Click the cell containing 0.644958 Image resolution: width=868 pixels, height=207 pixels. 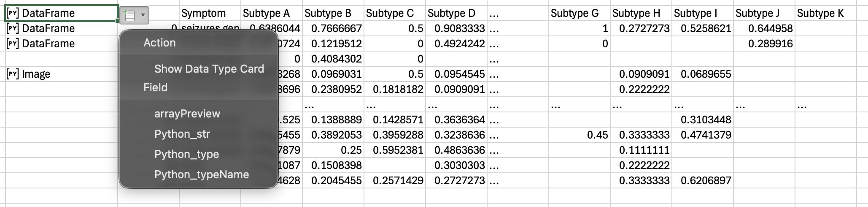770,29
